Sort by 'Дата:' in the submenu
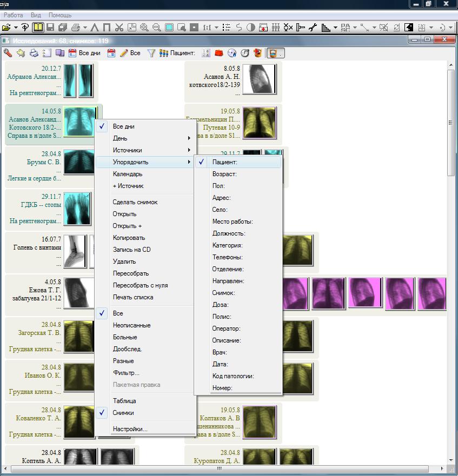 220,364
